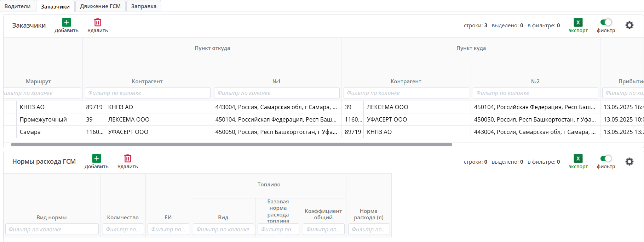644x242 pixels.
Task: Open settings gear for Нормы расхода ГСМ
Action: tap(629, 162)
